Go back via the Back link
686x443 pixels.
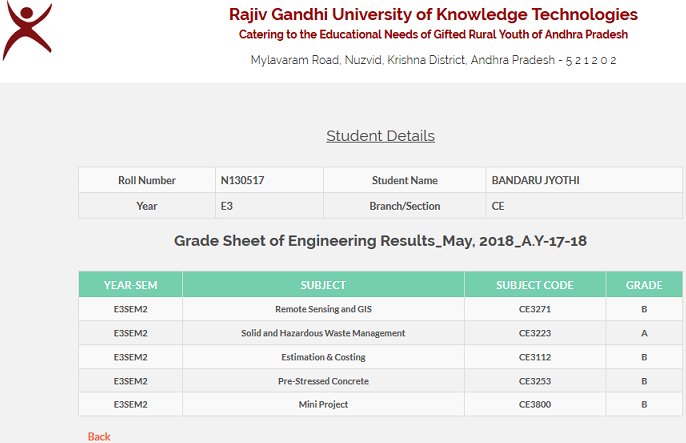tap(99, 436)
